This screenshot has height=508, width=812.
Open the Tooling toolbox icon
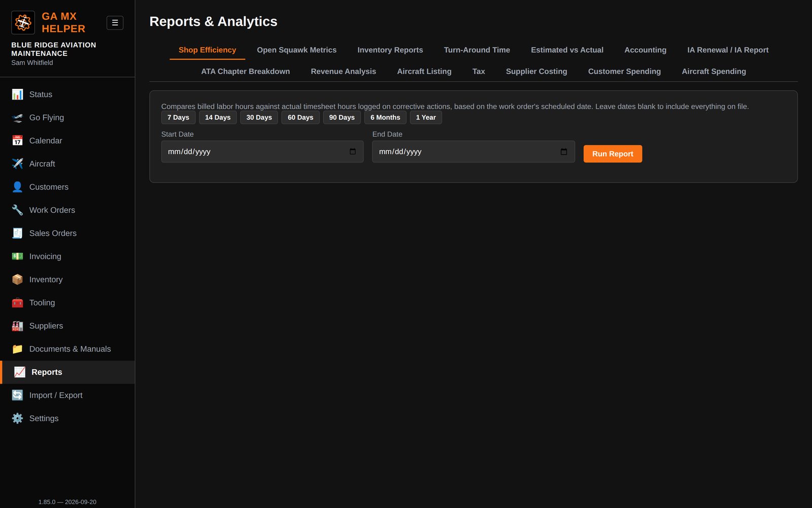[x=17, y=303]
